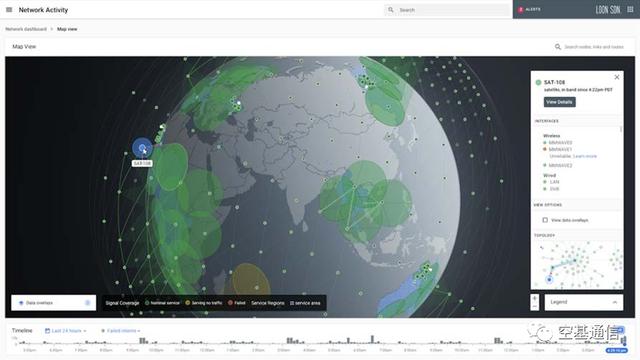Select the SAT-108 satellite marker on the globe

pos(142,148)
